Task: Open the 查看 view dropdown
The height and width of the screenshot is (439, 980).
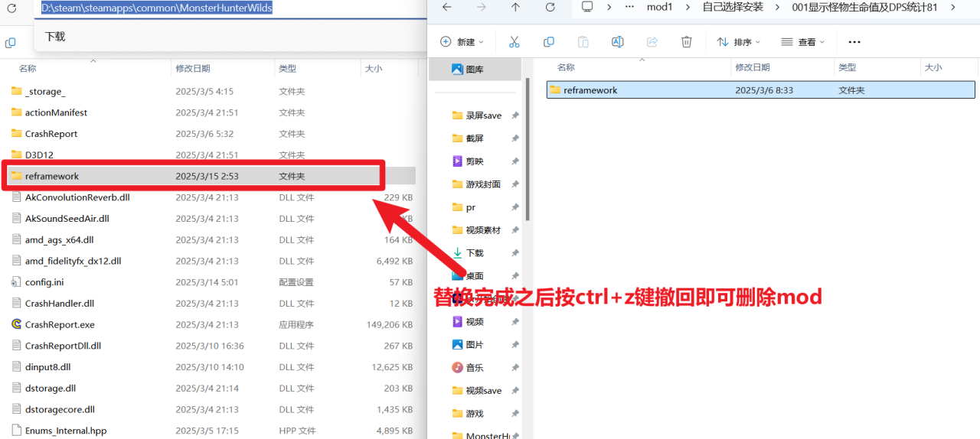Action: [x=803, y=42]
